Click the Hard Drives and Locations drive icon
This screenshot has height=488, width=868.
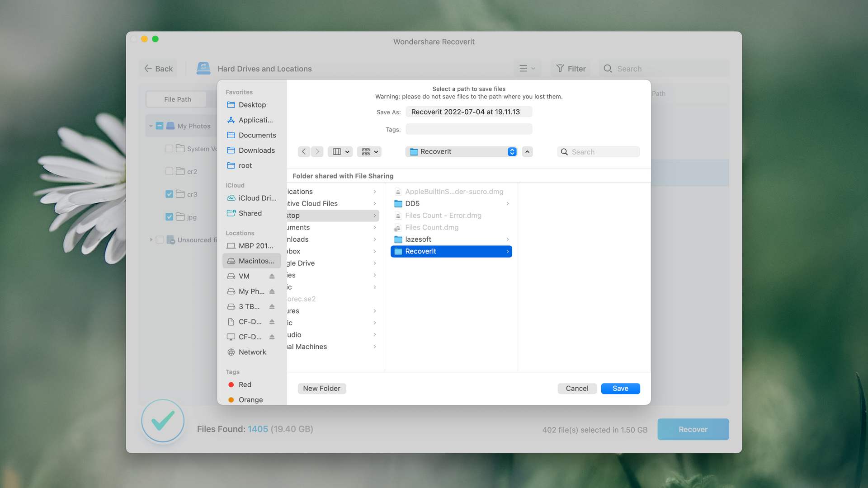pos(203,68)
